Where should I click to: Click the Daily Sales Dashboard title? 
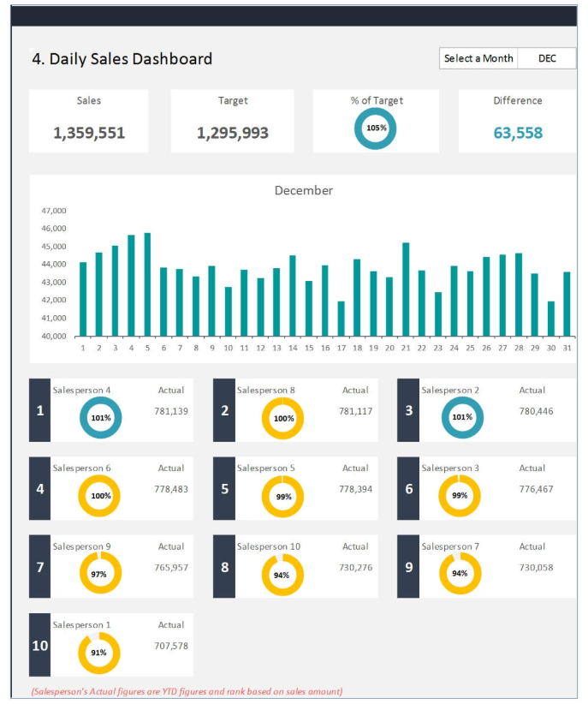click(x=122, y=58)
